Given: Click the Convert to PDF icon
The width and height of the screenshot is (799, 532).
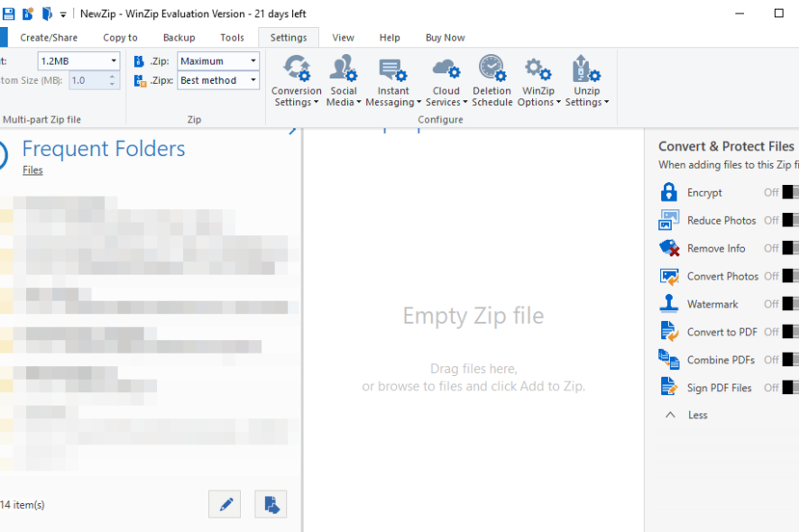Looking at the screenshot, I should [x=669, y=332].
